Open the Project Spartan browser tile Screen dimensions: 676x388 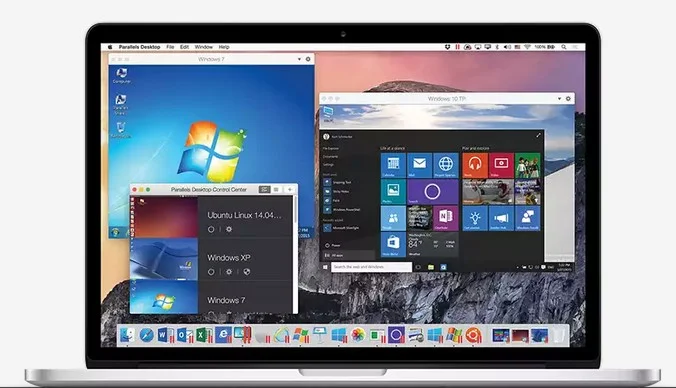coord(446,165)
